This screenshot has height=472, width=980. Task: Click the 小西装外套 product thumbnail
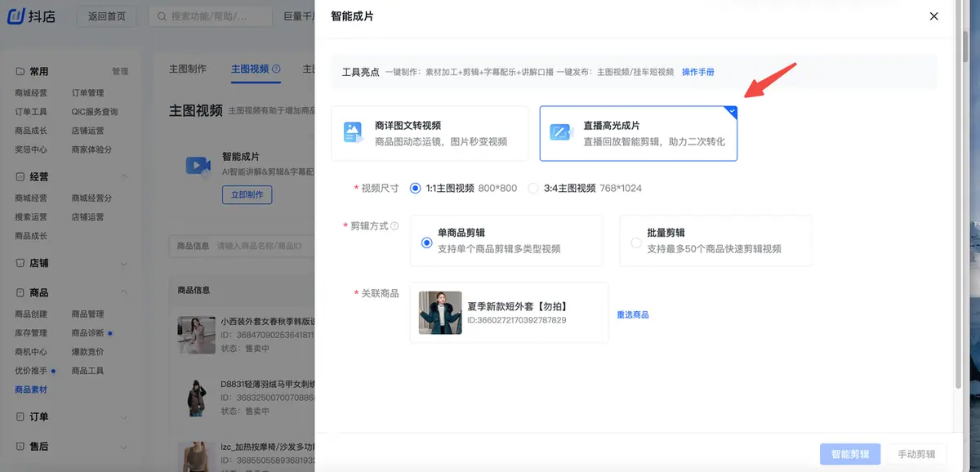click(x=197, y=335)
